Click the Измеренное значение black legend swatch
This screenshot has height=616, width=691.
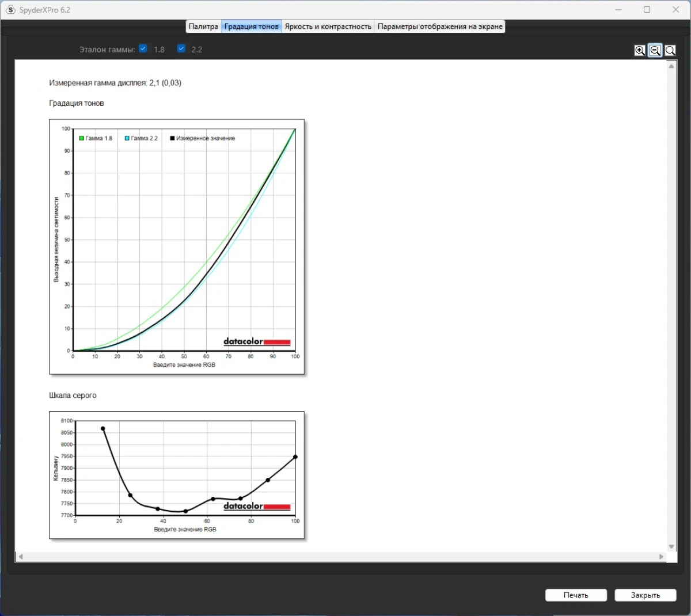coord(172,138)
